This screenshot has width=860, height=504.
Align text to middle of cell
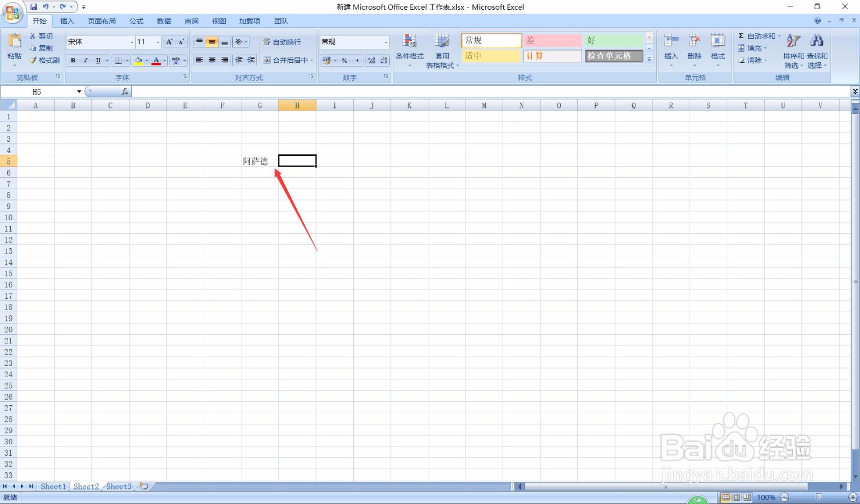[212, 42]
